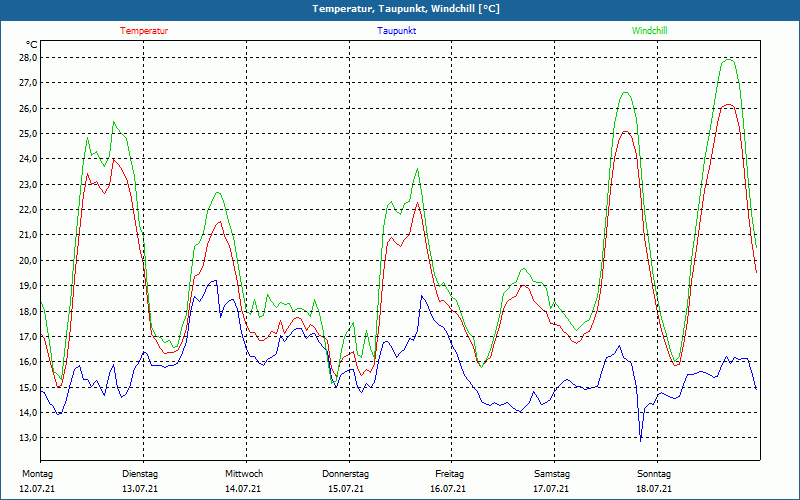Click the 'Freitag' day label
800x500 pixels.
coord(449,474)
